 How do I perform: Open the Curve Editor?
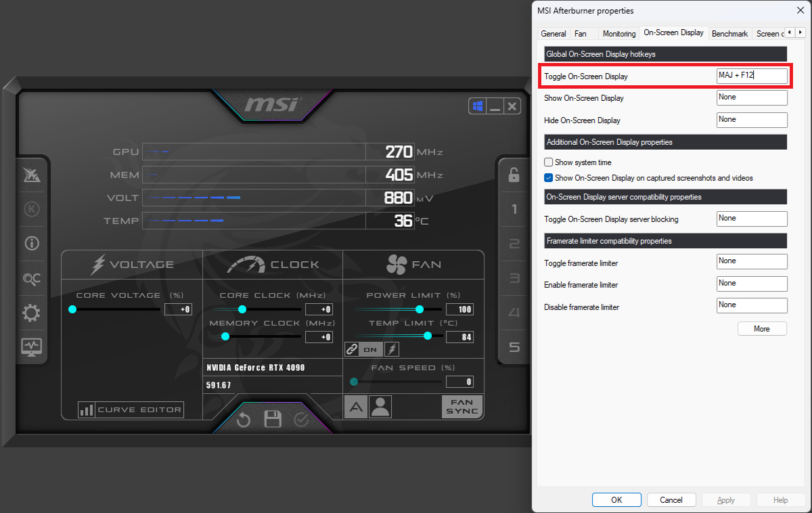click(130, 409)
